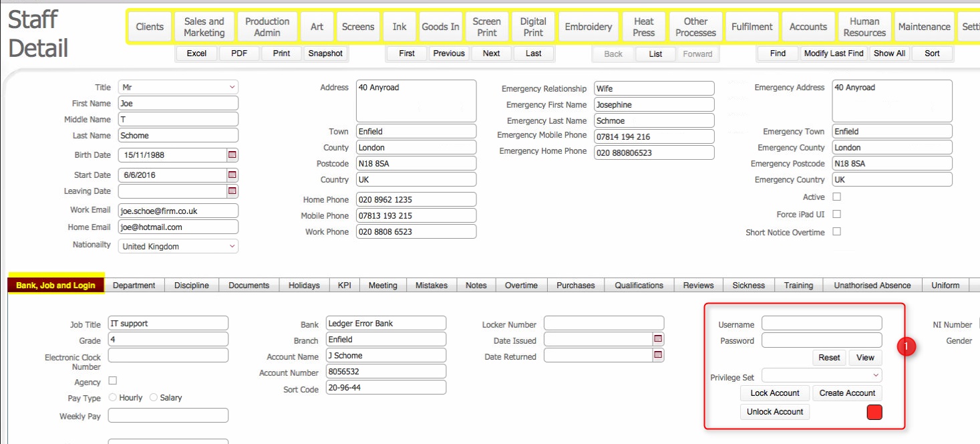Open the Date Issued calendar icon
The width and height of the screenshot is (980, 444).
[x=659, y=340]
